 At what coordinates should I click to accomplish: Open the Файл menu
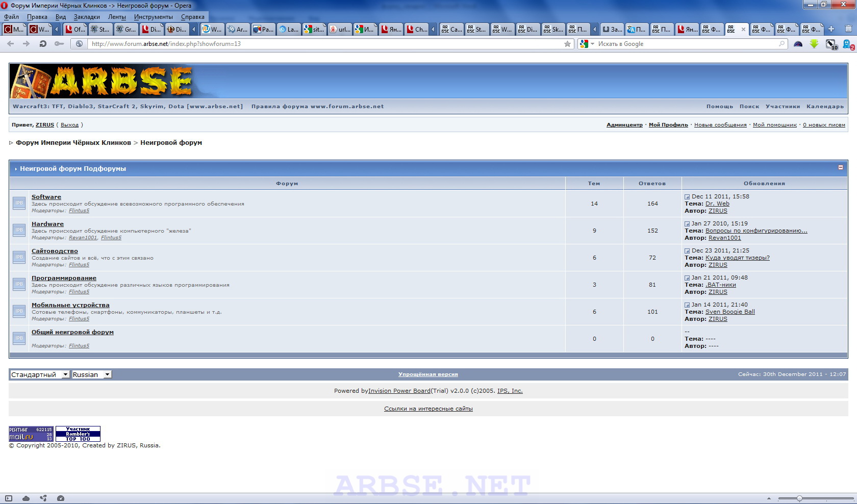click(11, 17)
